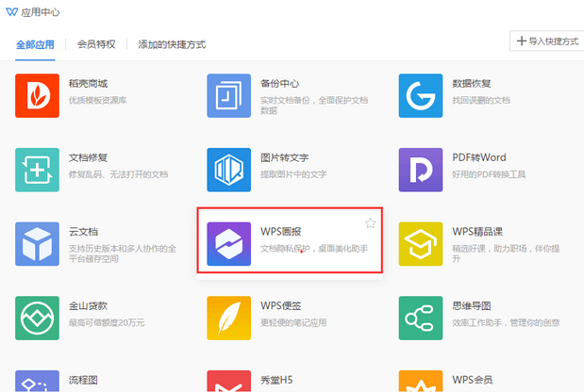584x392 pixels.
Task: Select the 全部应用 tab
Action: pyautogui.click(x=35, y=44)
